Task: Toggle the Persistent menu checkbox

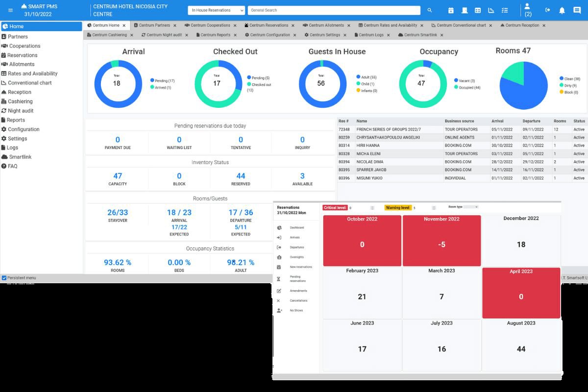Action: click(x=4, y=278)
